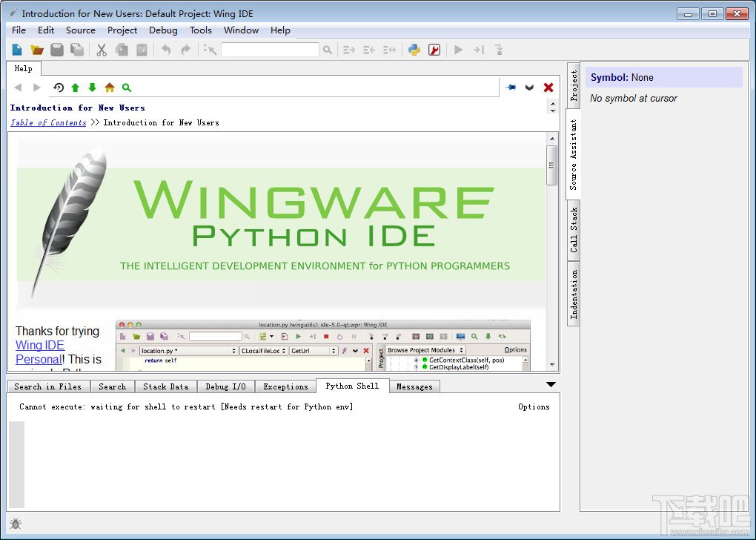Screen dimensions: 756x540
Task: Click the Python Shell toolbar icon
Action: 414,50
